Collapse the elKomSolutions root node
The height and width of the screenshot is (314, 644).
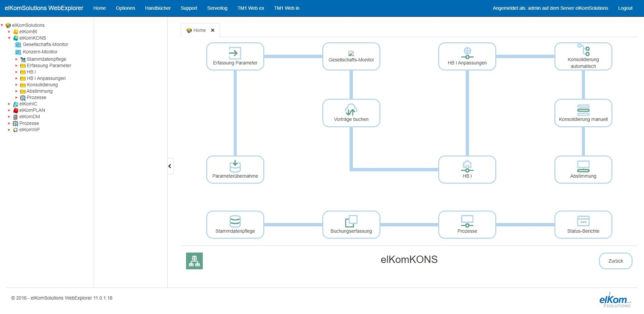2,25
